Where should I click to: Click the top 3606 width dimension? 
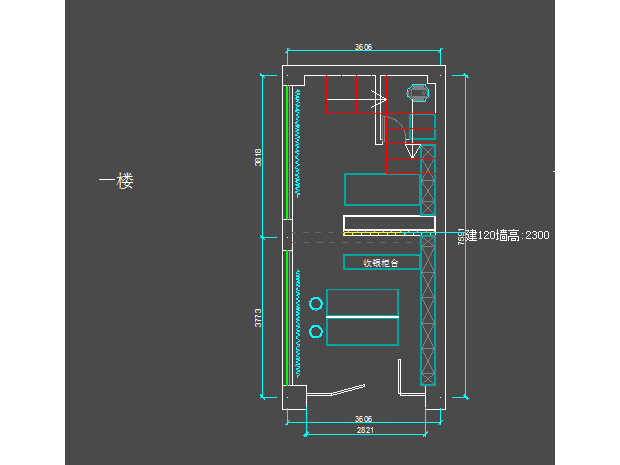[363, 47]
